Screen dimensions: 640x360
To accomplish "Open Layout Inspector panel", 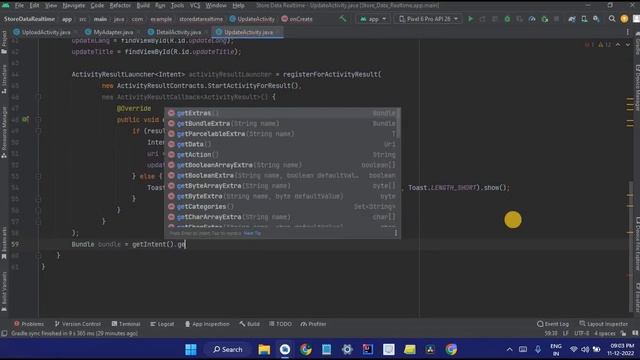I will click(x=603, y=324).
